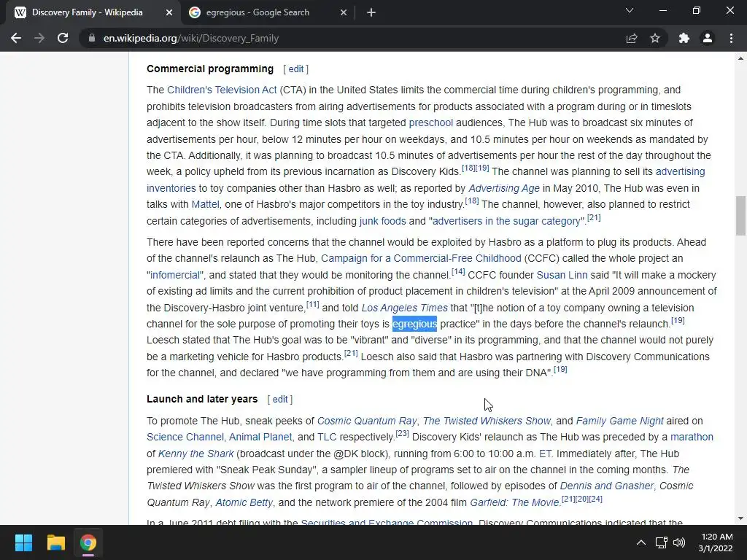Open The Twisted Whiskers Show link
The image size is (747, 560).
pos(487,421)
